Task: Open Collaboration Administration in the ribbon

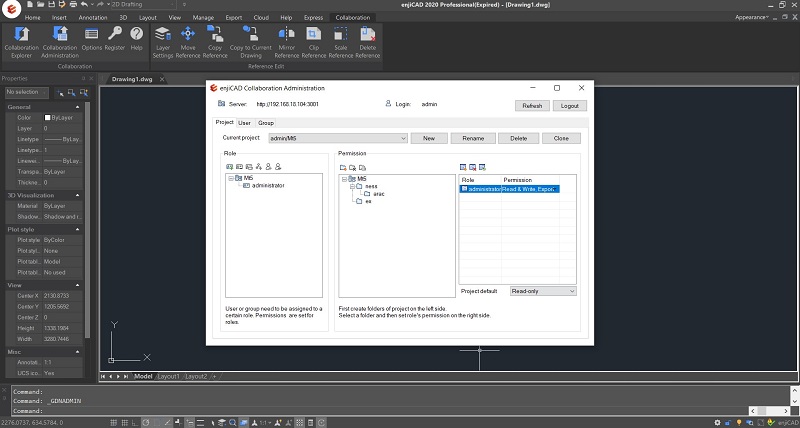Action: (x=60, y=42)
